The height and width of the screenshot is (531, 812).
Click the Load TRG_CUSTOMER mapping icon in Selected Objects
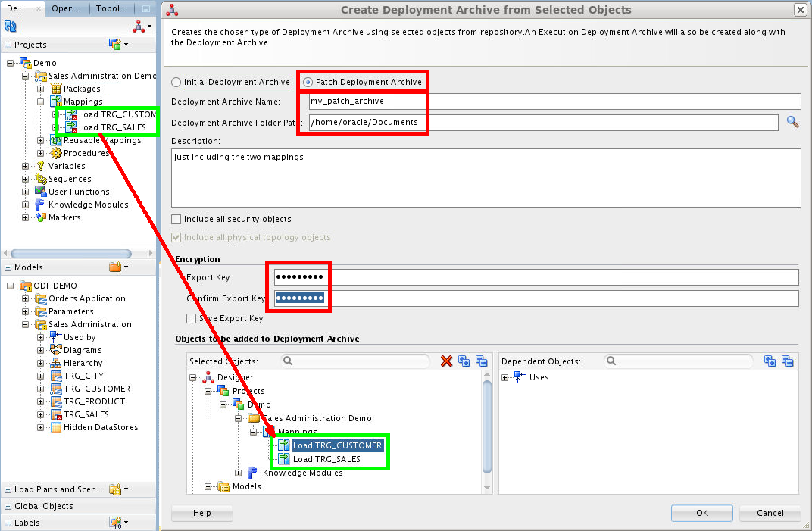click(284, 445)
